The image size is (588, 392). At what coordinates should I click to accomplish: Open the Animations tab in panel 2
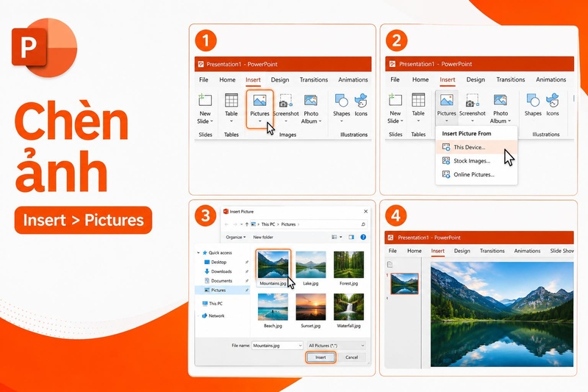point(551,79)
